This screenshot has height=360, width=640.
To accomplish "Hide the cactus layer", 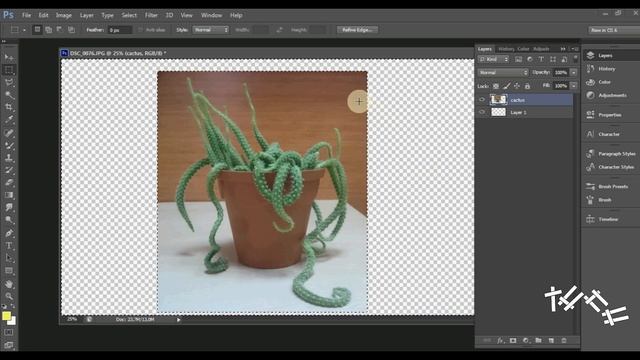I will pyautogui.click(x=482, y=100).
